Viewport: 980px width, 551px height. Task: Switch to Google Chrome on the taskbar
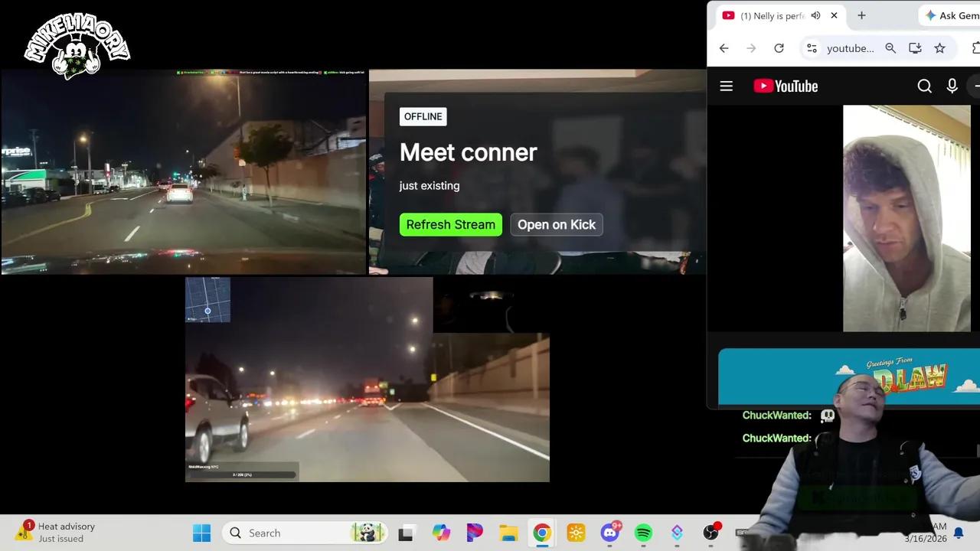click(542, 533)
